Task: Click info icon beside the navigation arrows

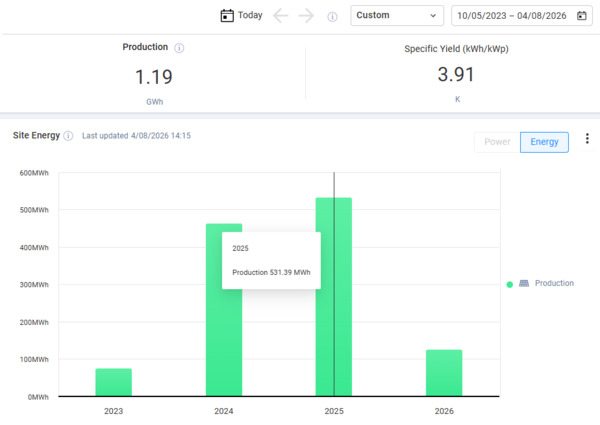Action: [x=332, y=17]
